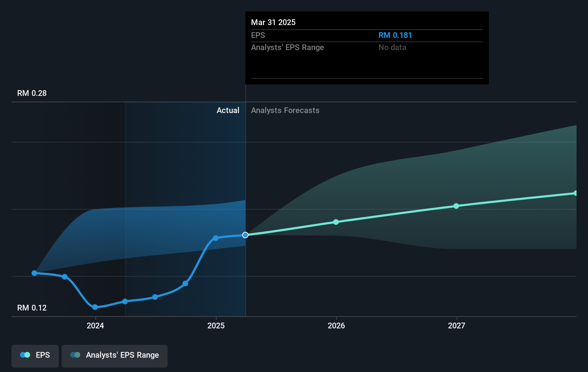Select the late-2024 EPS point before the jump
The height and width of the screenshot is (372, 588).
[185, 284]
